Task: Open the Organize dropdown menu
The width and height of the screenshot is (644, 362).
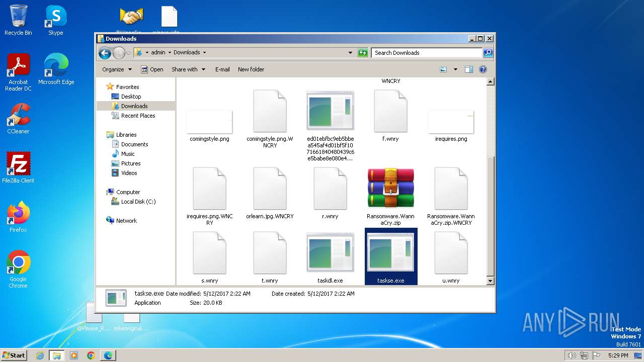Action: [x=117, y=69]
